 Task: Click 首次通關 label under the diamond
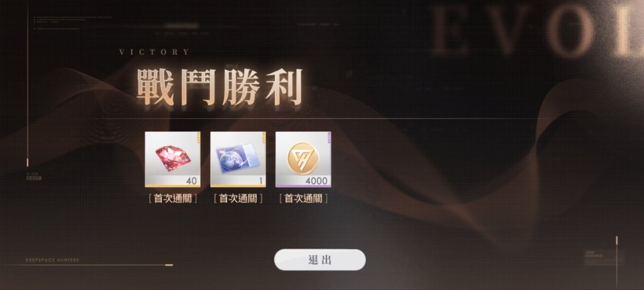tap(173, 199)
